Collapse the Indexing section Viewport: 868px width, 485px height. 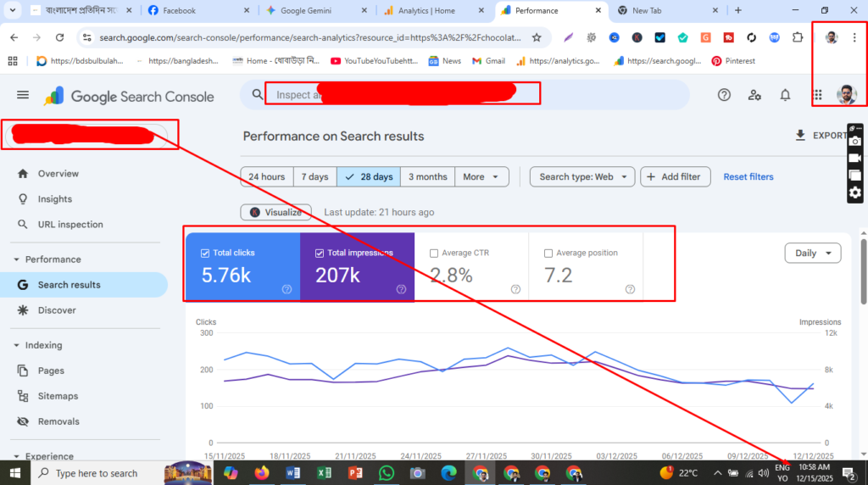coord(16,345)
